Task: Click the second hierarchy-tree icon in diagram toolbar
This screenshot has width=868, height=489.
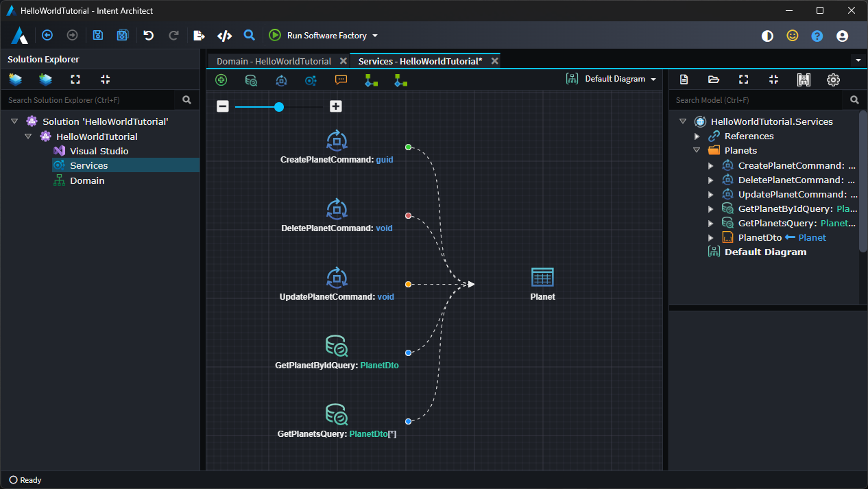Action: pyautogui.click(x=401, y=80)
